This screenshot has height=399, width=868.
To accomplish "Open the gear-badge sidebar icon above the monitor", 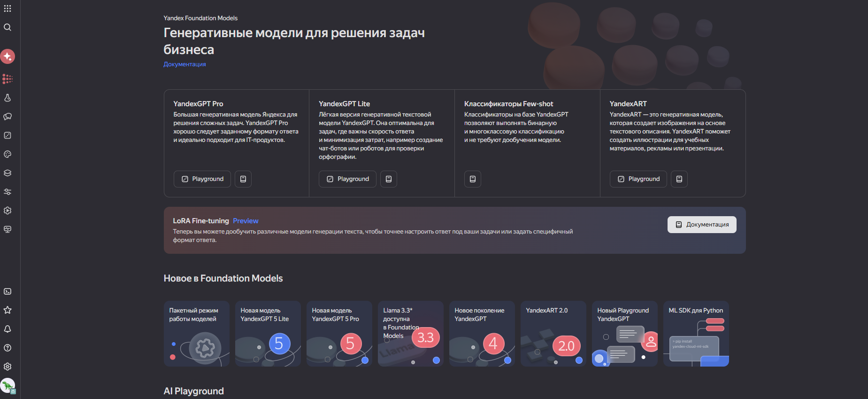I will point(8,211).
